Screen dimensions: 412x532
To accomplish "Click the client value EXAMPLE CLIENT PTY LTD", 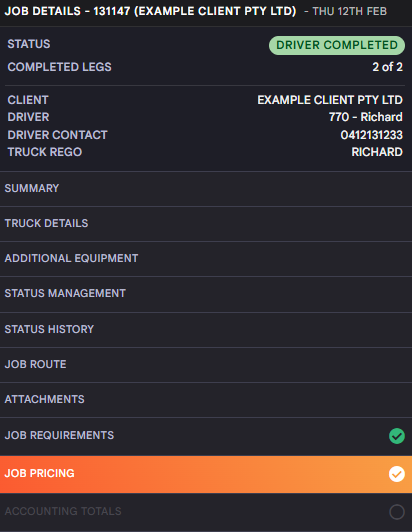I will 330,100.
